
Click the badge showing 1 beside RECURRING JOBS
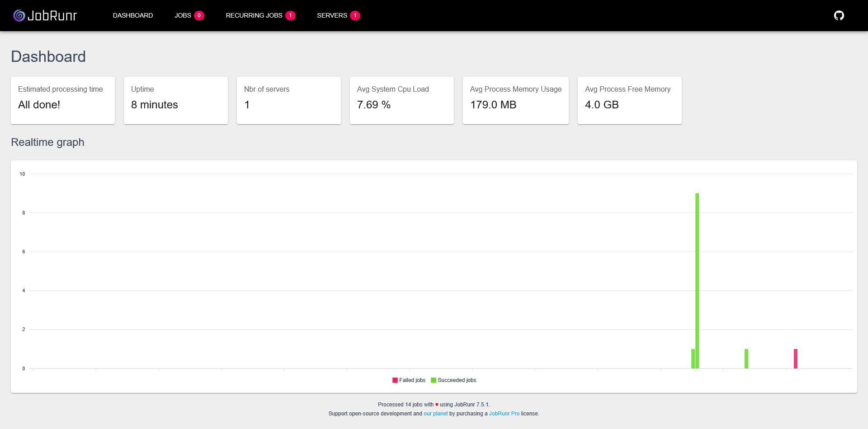pyautogui.click(x=291, y=15)
